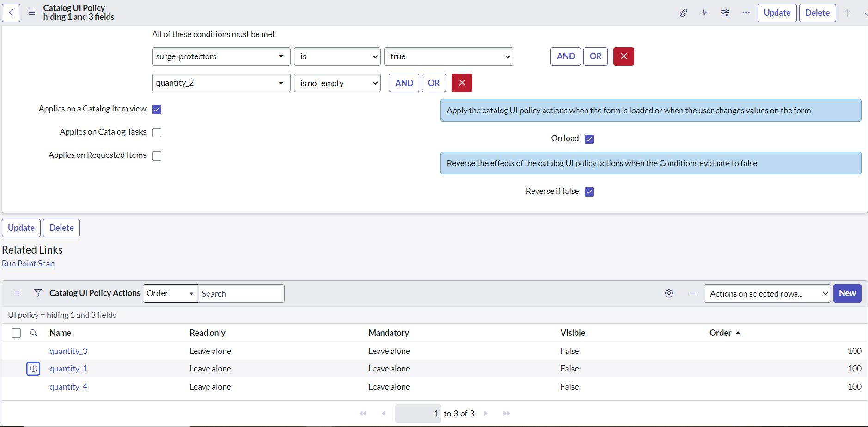Sort by the Name column header
Screen dimensions: 868x427
point(60,333)
